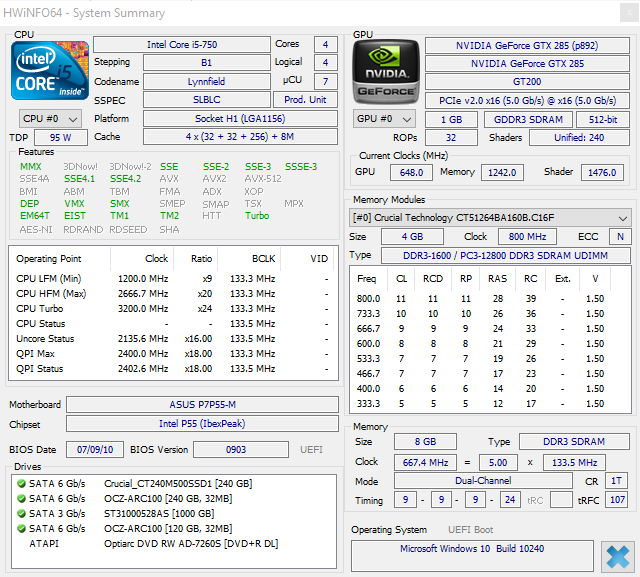Click the Intel P55 (IbexPeak) chipset field
This screenshot has width=640, height=577.
[202, 424]
